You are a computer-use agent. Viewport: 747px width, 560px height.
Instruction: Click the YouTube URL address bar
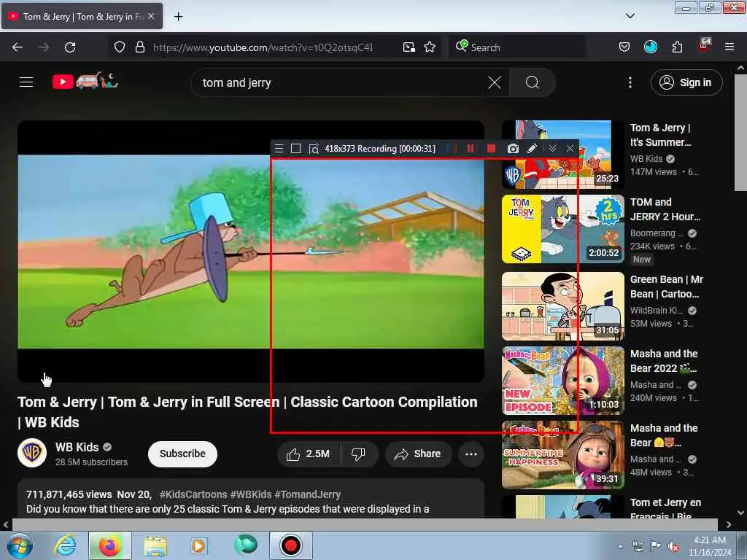coord(263,47)
